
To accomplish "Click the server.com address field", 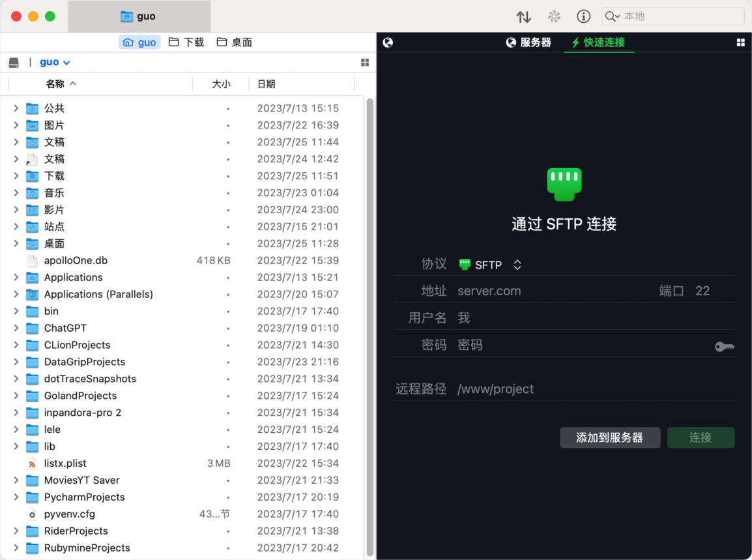I will (x=554, y=291).
